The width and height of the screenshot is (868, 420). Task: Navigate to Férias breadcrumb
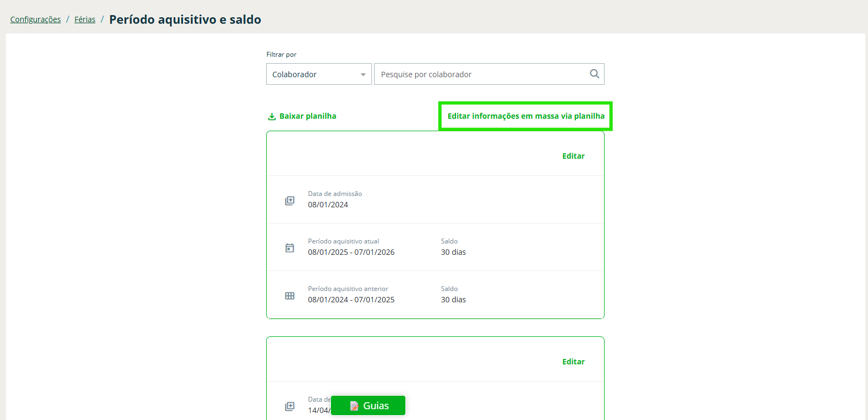(x=85, y=19)
